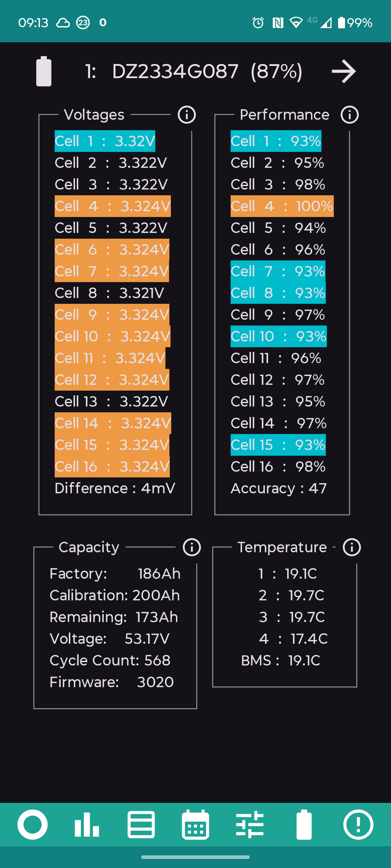Open the Performance info icon
The width and height of the screenshot is (391, 868).
point(350,115)
